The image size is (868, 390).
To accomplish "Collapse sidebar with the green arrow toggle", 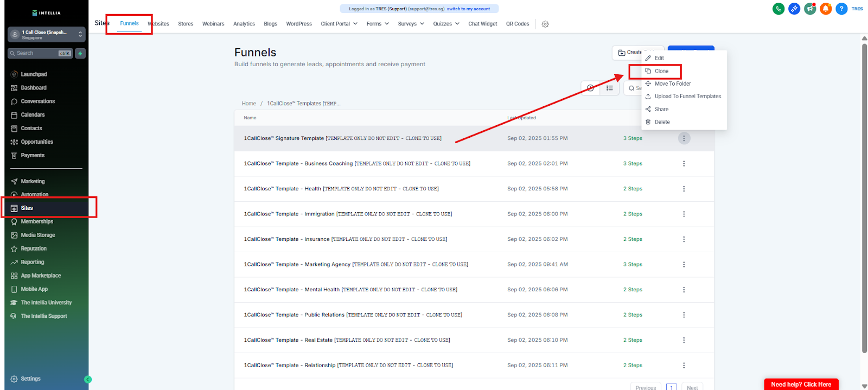I will [x=88, y=379].
